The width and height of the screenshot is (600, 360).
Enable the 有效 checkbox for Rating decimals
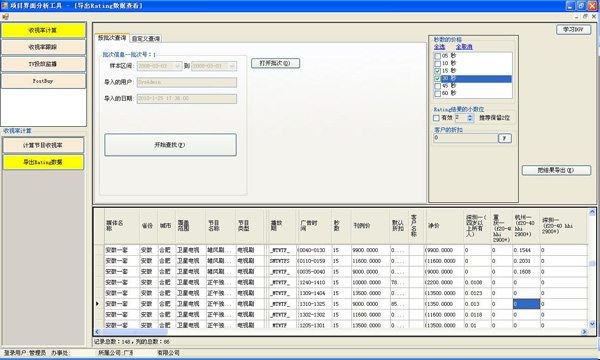click(x=436, y=118)
